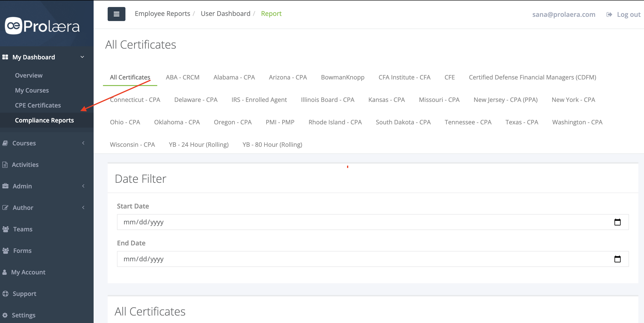Screen dimensions: 644x323
Task: Switch to the Washington - CPA tab
Action: [577, 122]
